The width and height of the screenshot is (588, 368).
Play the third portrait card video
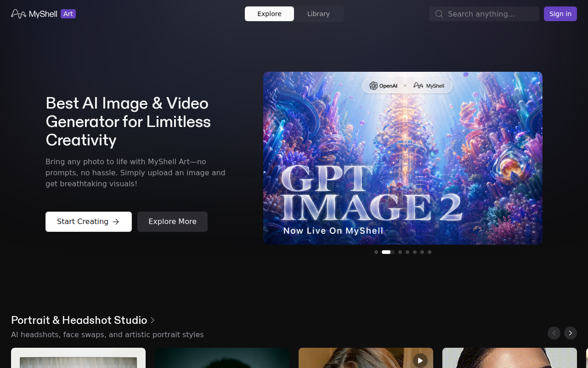pyautogui.click(x=420, y=360)
